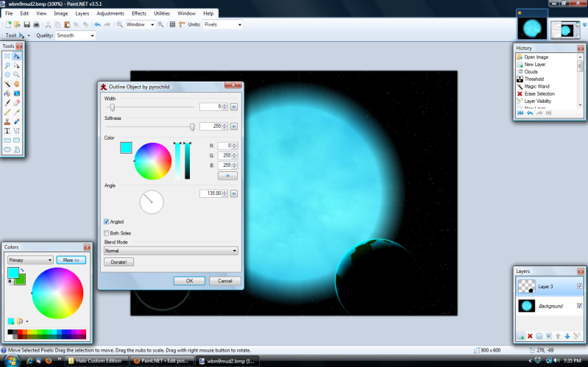The image size is (588, 367).
Task: Open the Blend Mode dropdown
Action: 171,250
